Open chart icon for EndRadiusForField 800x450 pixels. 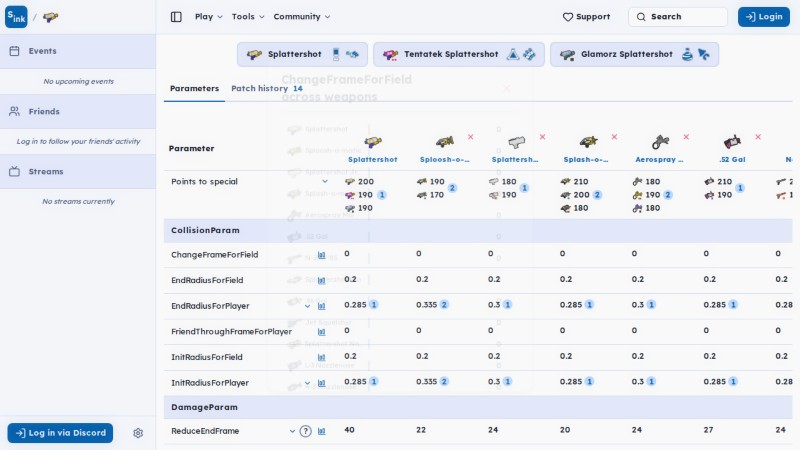click(321, 280)
